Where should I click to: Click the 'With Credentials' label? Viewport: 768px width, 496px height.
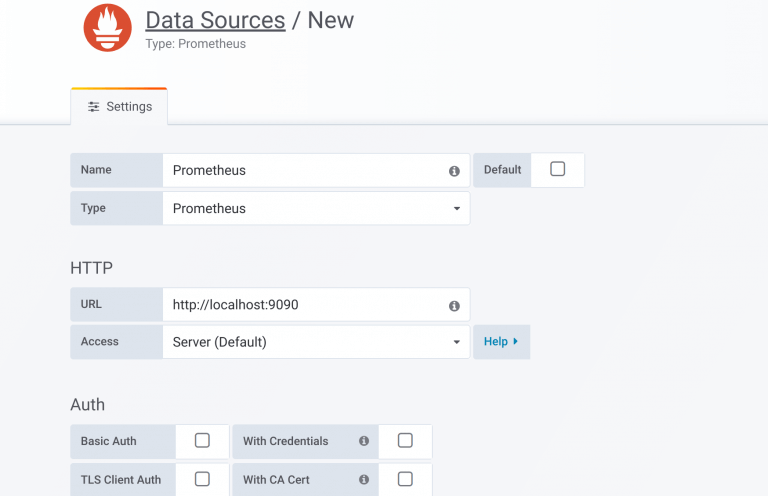(286, 441)
